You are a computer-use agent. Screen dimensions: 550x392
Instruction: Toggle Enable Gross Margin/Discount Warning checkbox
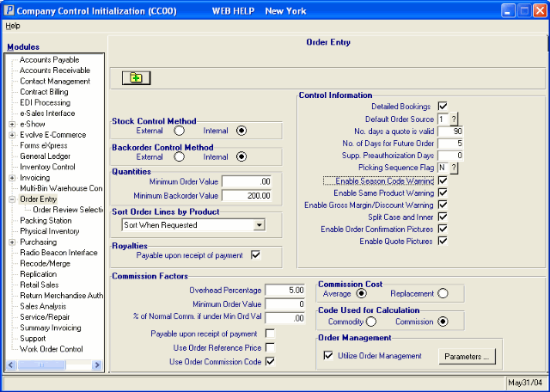click(443, 205)
